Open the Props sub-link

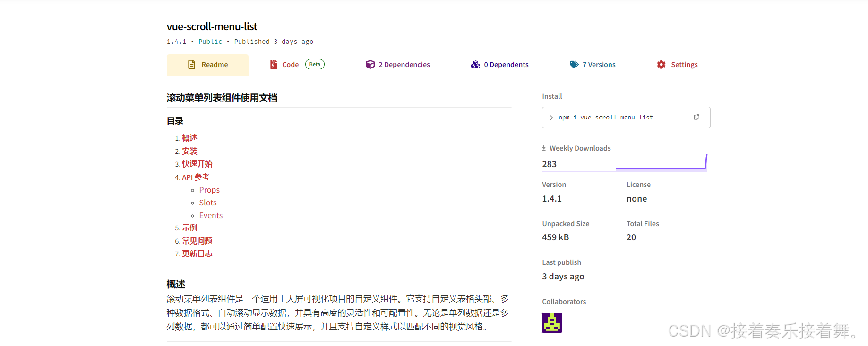click(209, 190)
